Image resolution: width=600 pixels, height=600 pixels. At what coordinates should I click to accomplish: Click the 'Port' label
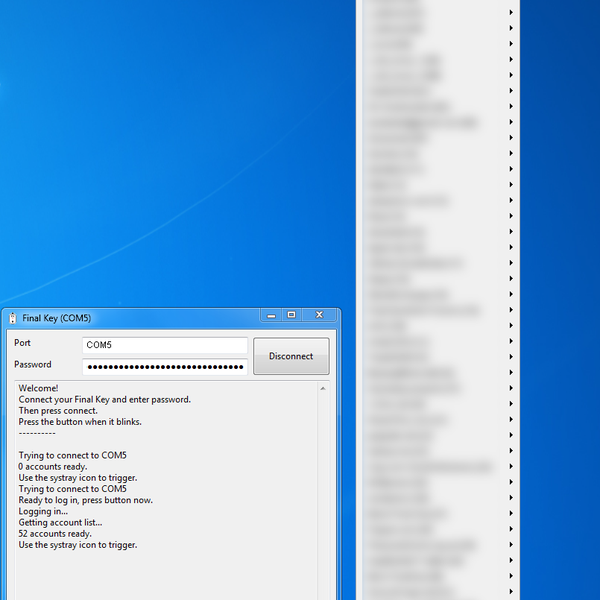pos(22,343)
